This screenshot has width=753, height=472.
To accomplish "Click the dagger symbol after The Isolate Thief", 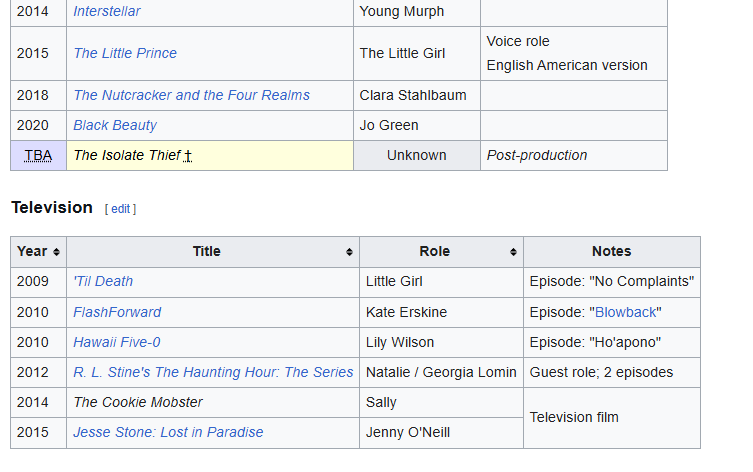I will pos(188,156).
